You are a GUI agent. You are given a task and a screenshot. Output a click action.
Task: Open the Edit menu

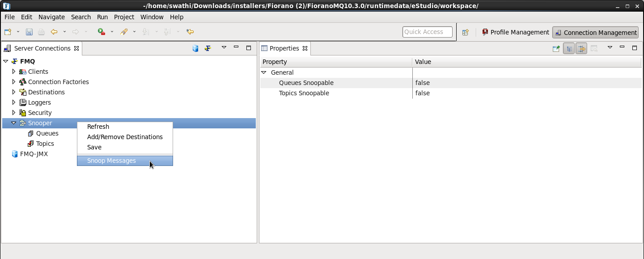[x=26, y=17]
